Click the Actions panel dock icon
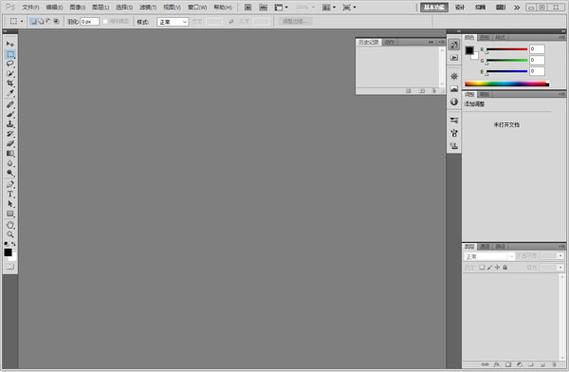 (454, 58)
